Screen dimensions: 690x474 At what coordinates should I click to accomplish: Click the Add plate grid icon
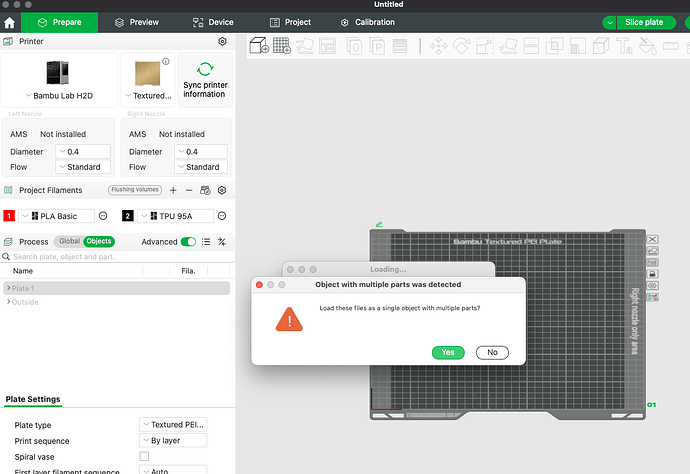tap(282, 45)
